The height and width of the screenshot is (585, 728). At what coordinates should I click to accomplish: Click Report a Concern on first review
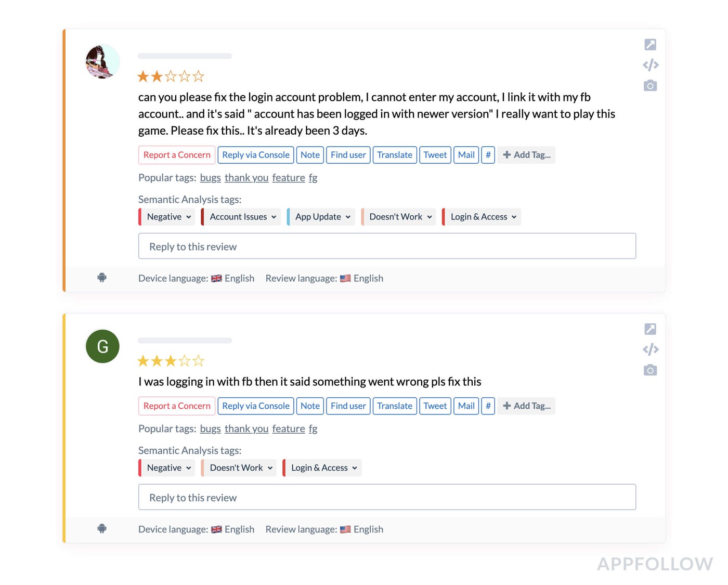[177, 155]
